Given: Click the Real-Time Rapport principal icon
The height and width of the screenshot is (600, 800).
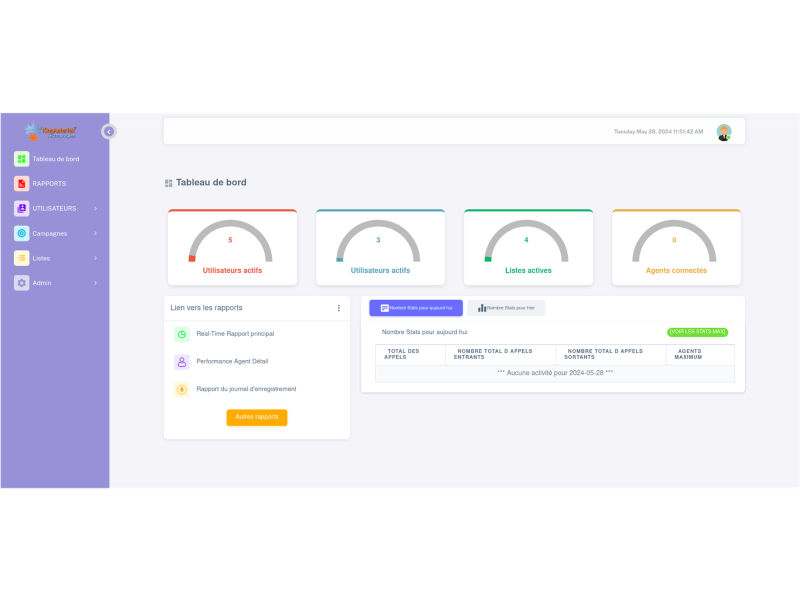Looking at the screenshot, I should pos(182,334).
